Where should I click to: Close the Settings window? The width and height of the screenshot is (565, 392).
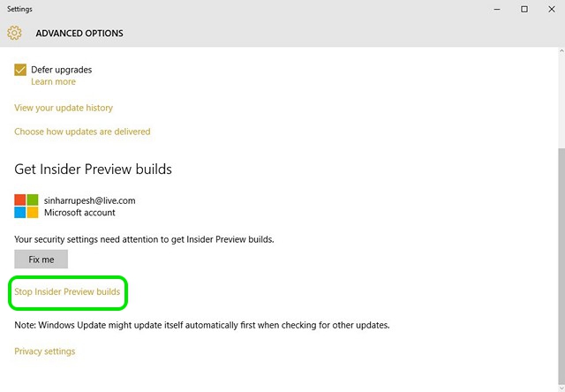pos(552,10)
